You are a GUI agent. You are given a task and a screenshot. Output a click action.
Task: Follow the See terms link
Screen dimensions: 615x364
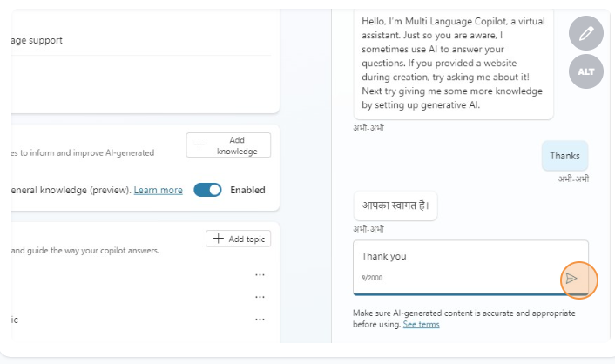click(x=421, y=324)
